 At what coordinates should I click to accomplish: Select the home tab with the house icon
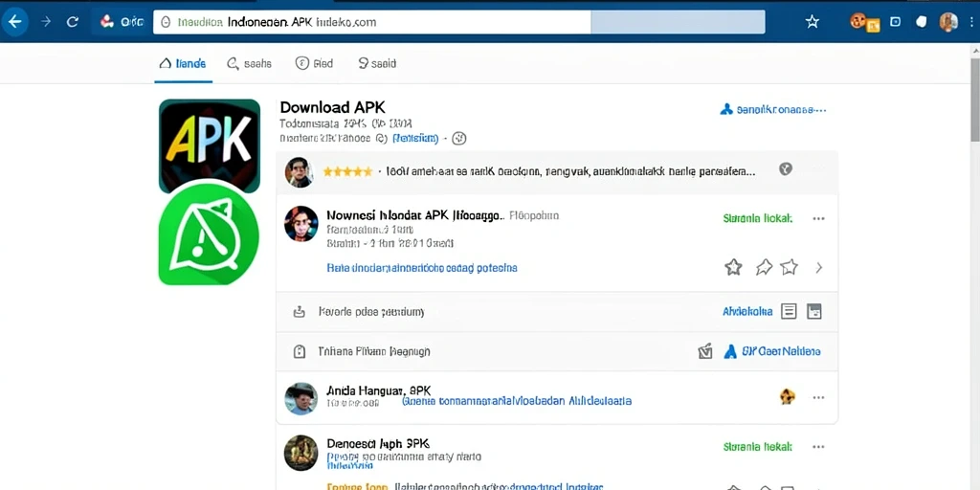pos(183,63)
